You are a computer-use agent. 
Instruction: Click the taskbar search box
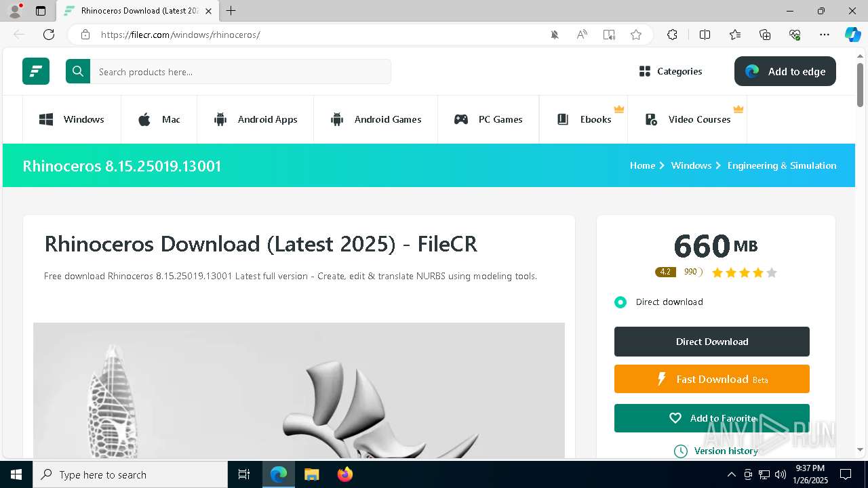click(x=130, y=474)
